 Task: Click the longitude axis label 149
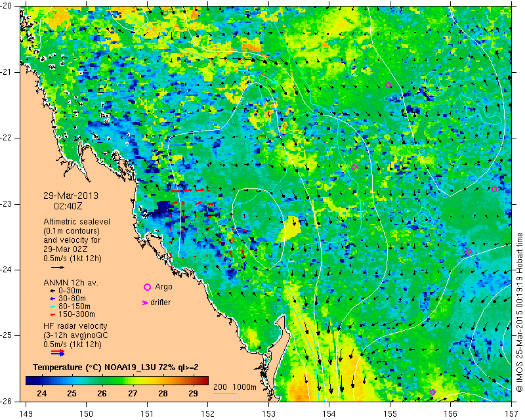(x=26, y=414)
